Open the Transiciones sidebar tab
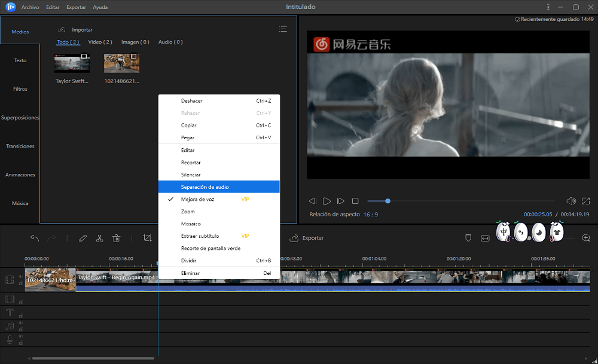The image size is (598, 364). tap(20, 146)
